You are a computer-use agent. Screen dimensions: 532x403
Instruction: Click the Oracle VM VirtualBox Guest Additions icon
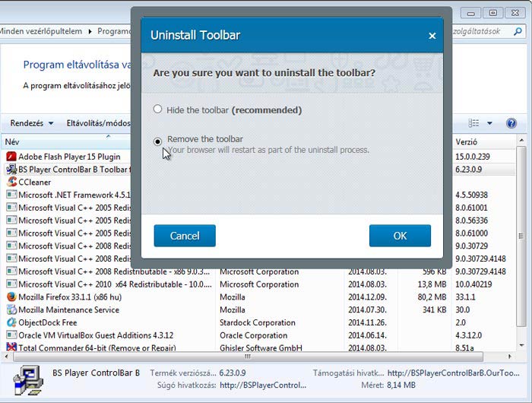(11, 335)
